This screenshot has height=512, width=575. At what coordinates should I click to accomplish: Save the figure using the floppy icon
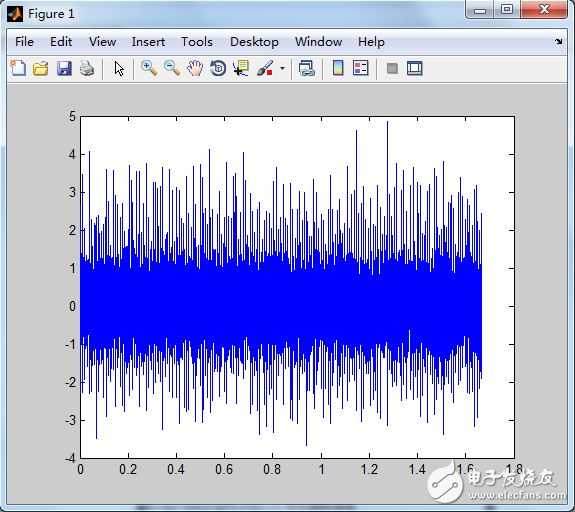pyautogui.click(x=64, y=69)
